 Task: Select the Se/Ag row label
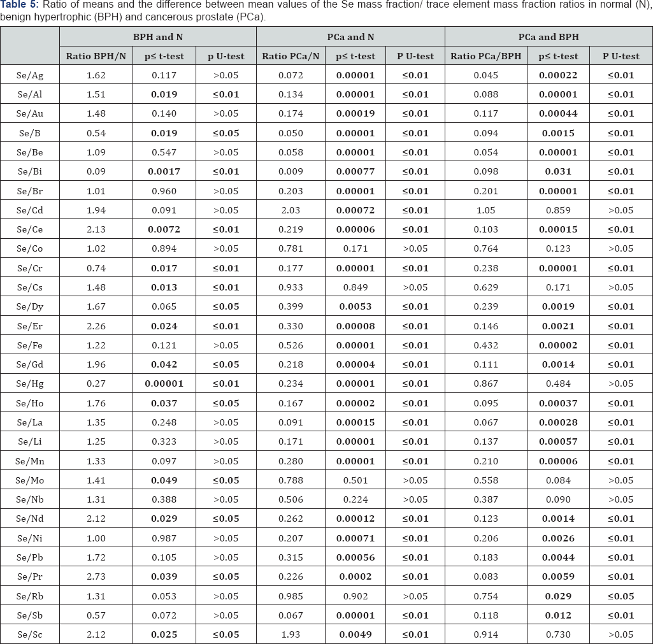30,75
